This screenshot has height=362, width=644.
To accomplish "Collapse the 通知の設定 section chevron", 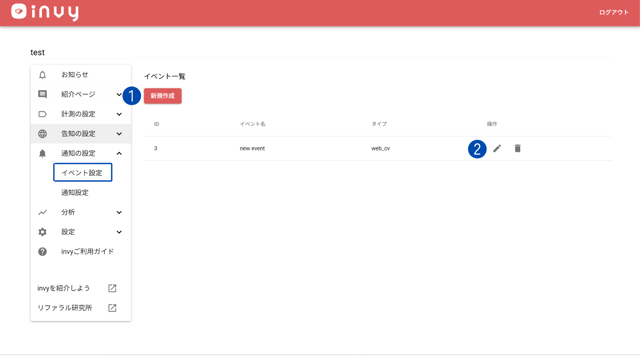I will (x=119, y=153).
